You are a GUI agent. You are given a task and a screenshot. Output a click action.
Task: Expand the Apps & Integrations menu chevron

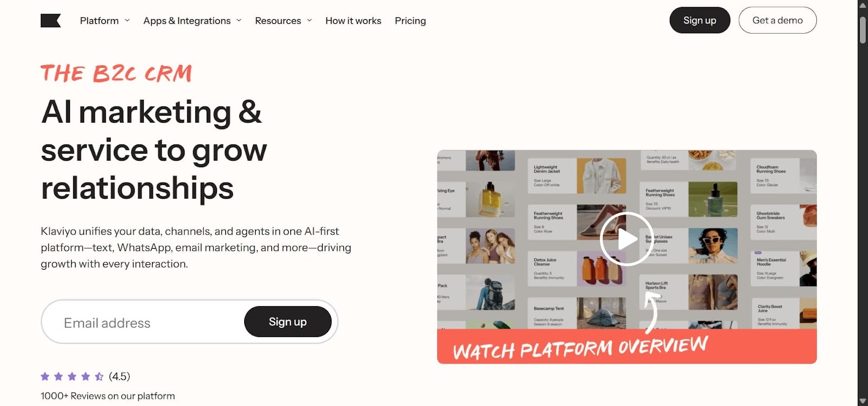tap(239, 21)
